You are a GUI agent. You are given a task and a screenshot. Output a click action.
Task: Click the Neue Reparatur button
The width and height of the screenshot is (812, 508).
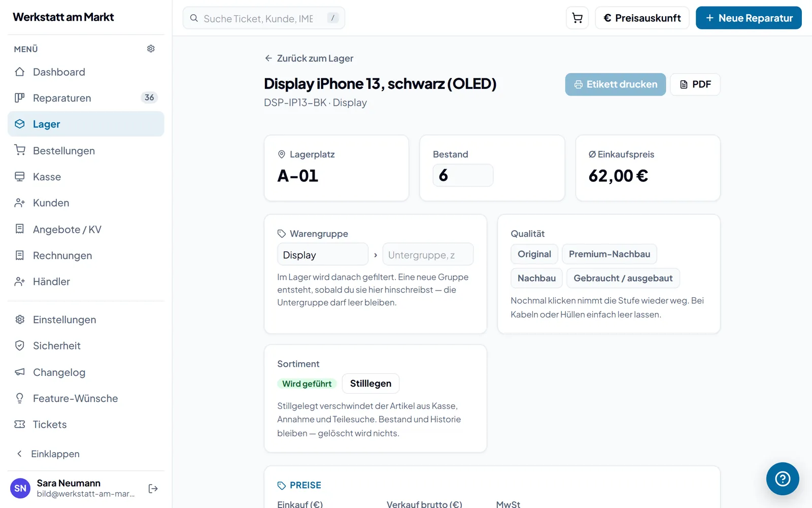(x=749, y=18)
